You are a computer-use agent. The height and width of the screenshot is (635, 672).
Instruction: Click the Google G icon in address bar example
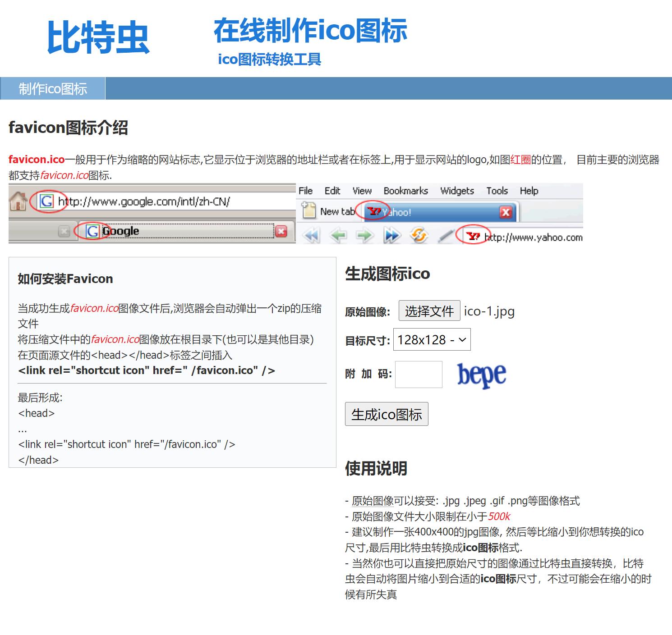pyautogui.click(x=47, y=201)
